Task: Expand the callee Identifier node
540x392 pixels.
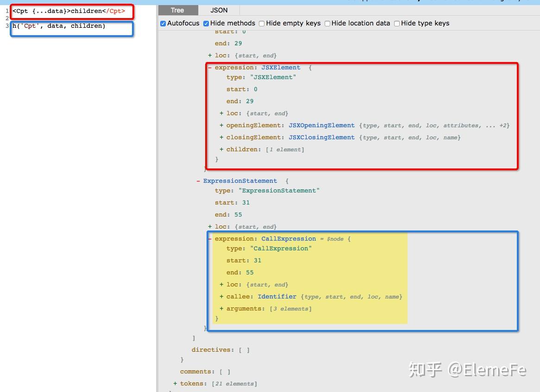Action: click(221, 297)
